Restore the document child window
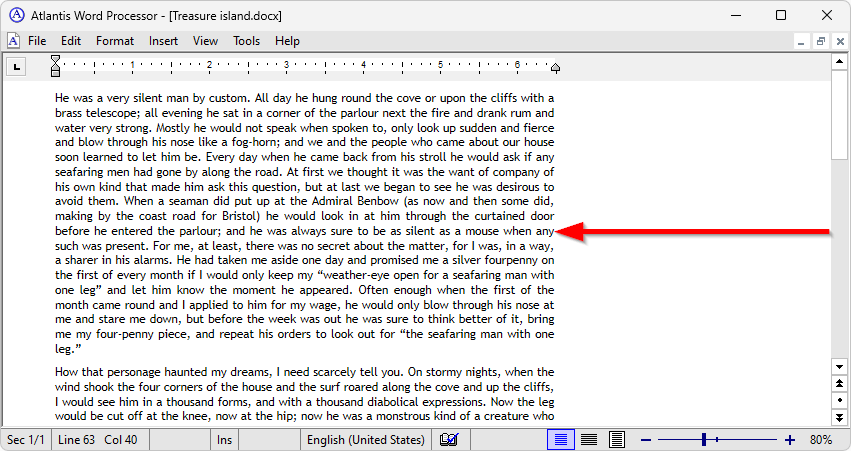The image size is (851, 451). [821, 41]
